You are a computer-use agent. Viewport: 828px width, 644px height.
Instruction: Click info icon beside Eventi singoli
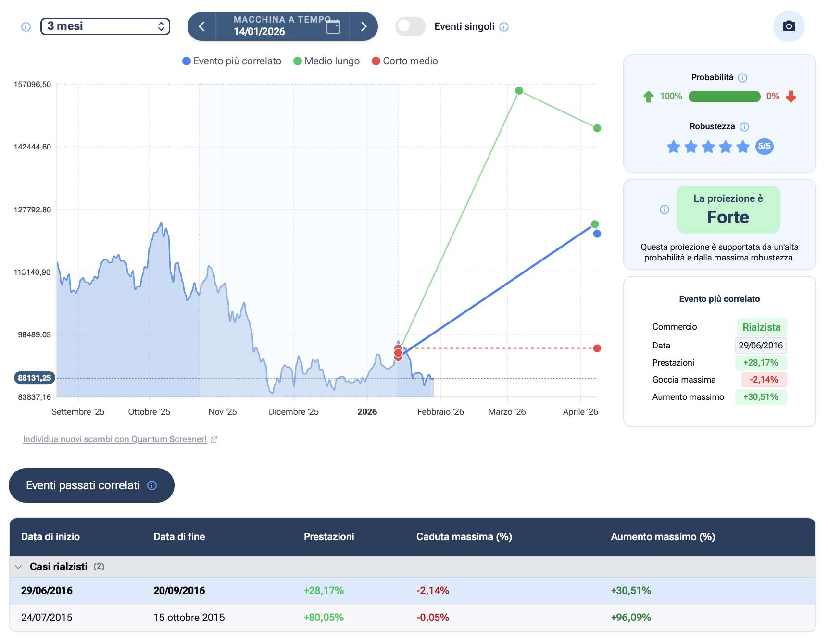pos(504,27)
